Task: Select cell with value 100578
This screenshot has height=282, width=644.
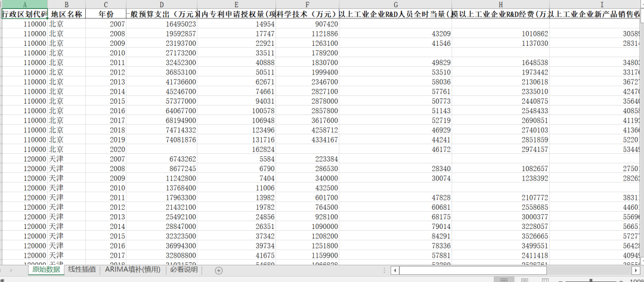Action: (237, 111)
